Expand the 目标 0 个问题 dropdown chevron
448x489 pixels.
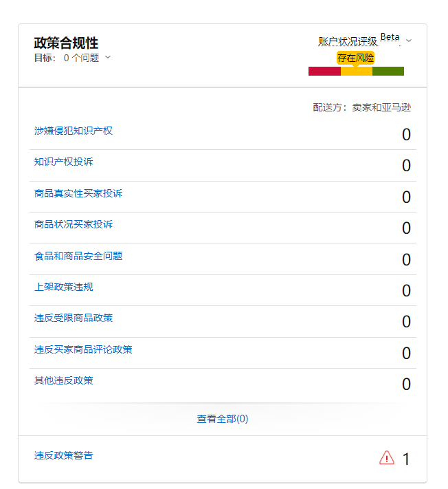108,58
